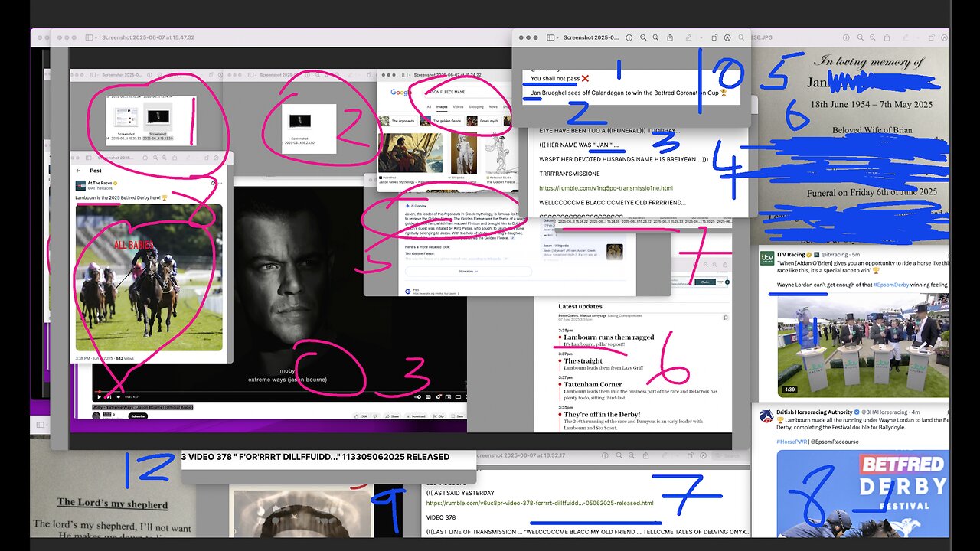980x551 pixels.
Task: Enable the Markup pen in 'You shall not pass' window
Action: pyautogui.click(x=688, y=37)
